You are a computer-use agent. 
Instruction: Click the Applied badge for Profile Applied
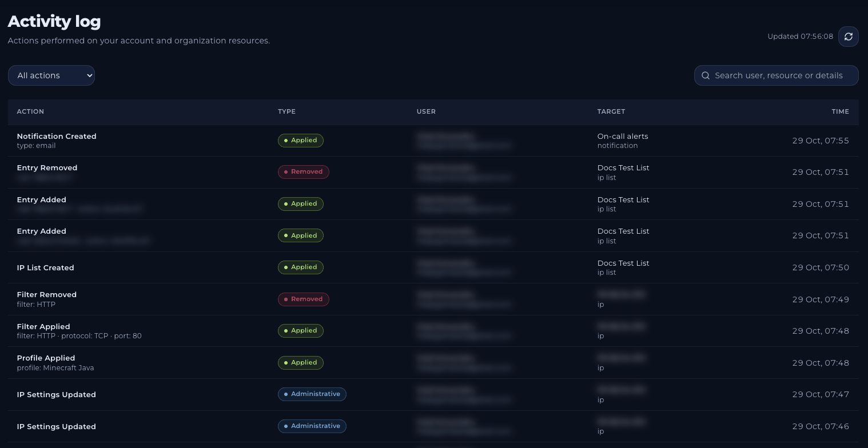(301, 363)
